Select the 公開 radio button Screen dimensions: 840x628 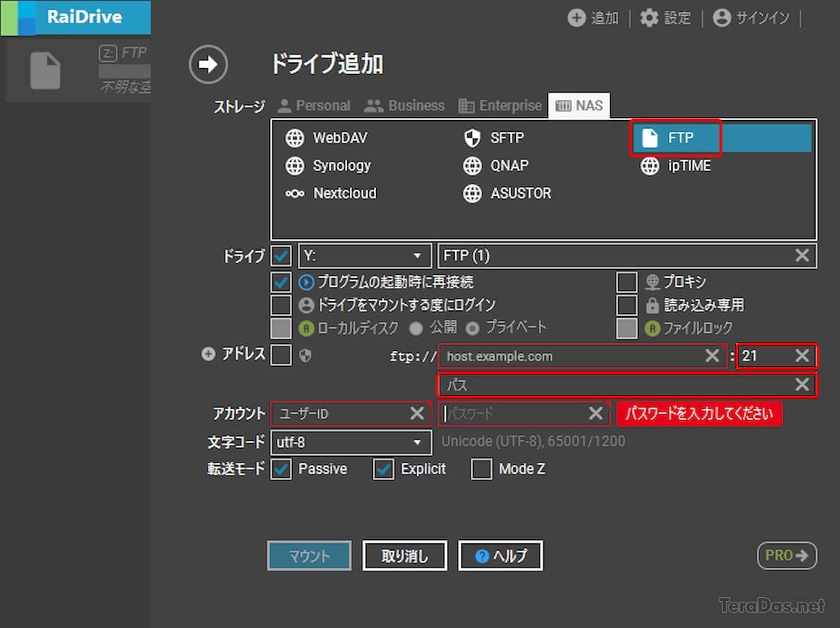[415, 327]
